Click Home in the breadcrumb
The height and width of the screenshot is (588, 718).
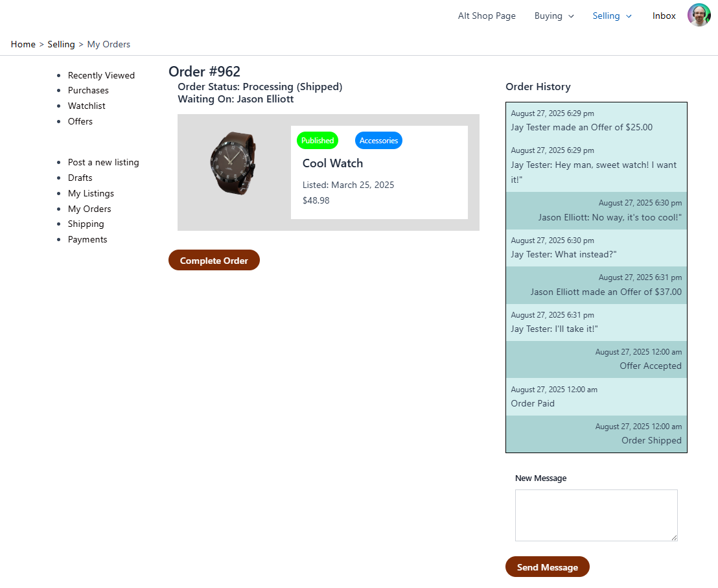(23, 44)
